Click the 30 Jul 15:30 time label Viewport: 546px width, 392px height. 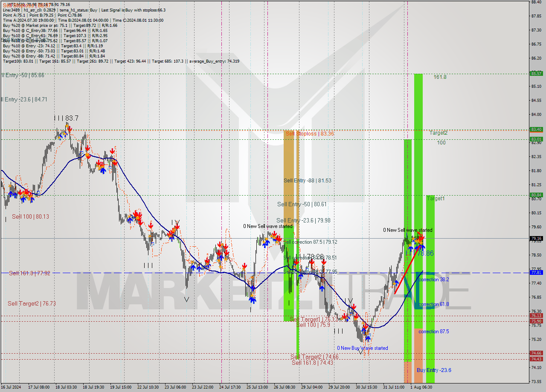point(366,388)
